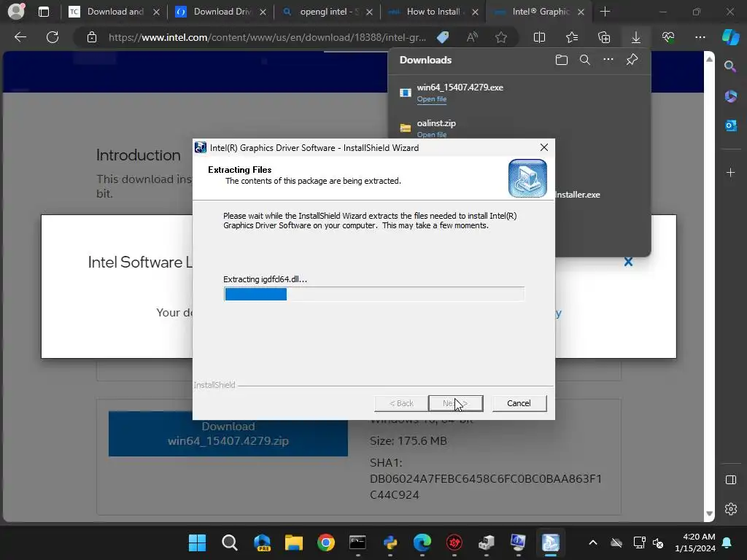Close the InstallShield Wizard dialog

coord(544,147)
